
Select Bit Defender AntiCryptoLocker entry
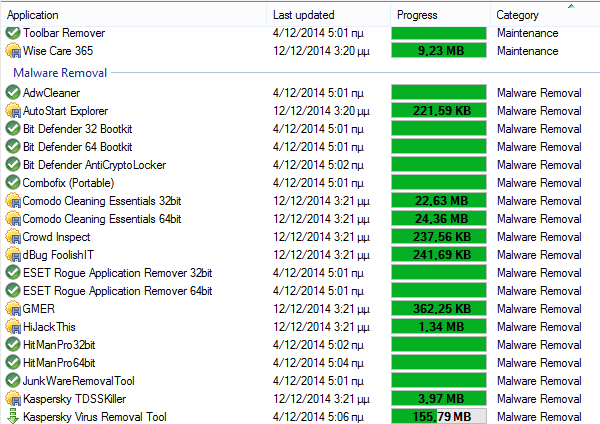[x=95, y=165]
